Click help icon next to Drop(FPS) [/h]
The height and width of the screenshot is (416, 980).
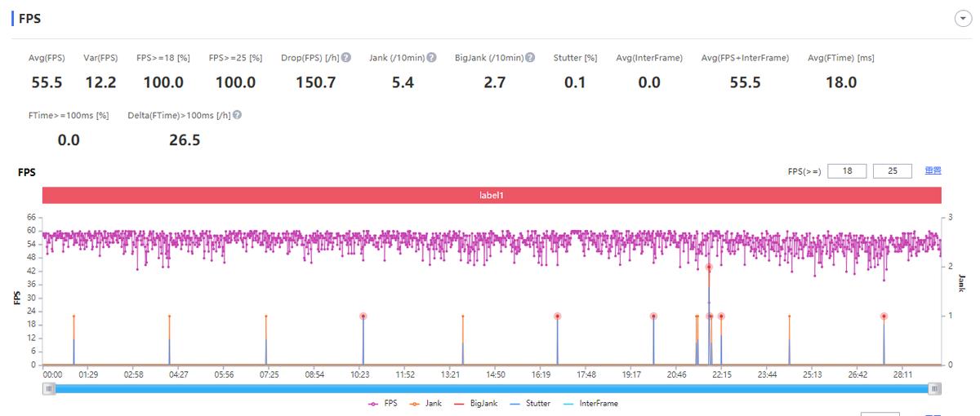[x=346, y=58]
